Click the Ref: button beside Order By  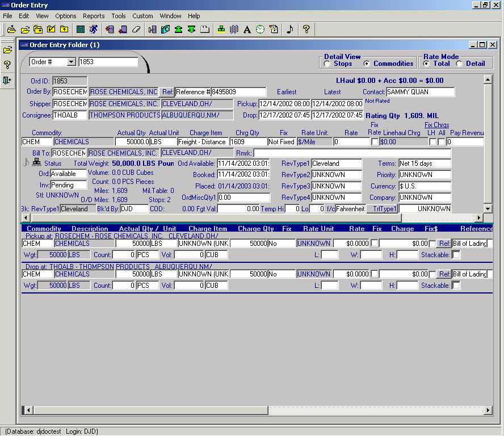pos(167,92)
